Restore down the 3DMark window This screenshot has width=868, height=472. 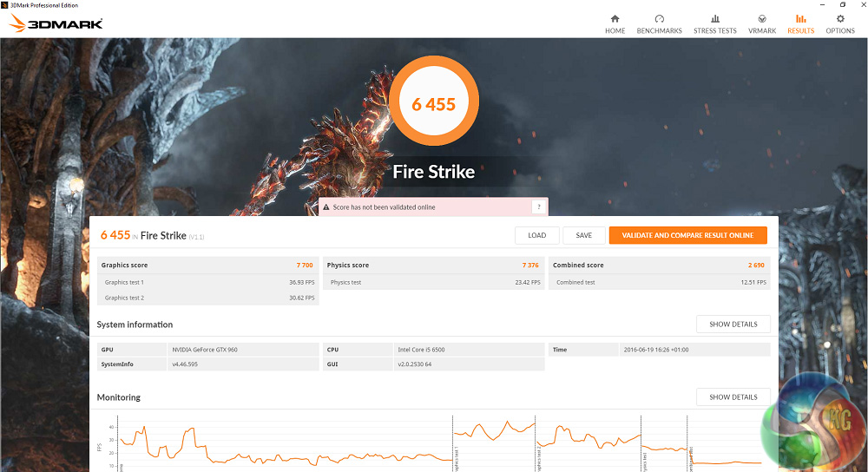click(x=843, y=5)
